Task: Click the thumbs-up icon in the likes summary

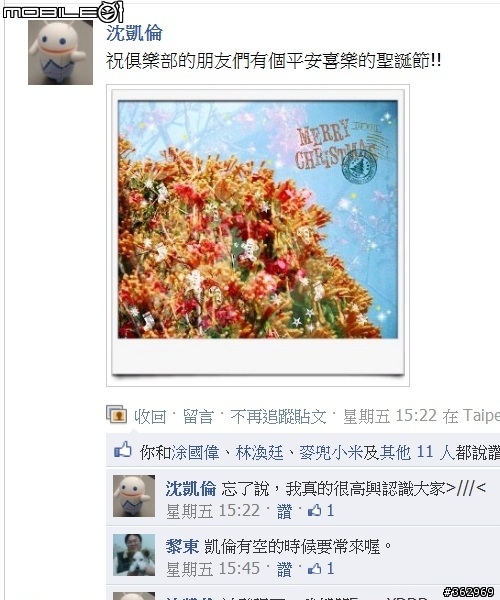Action: point(123,450)
